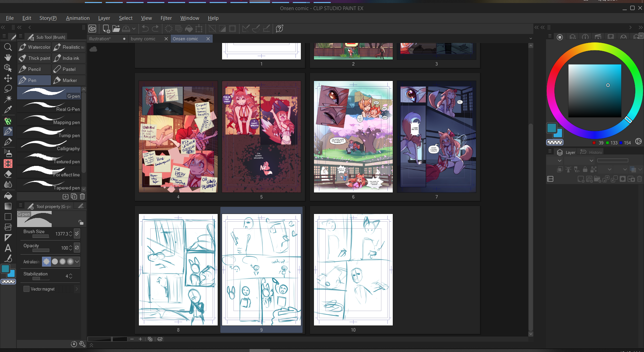Open the Animation menu

pos(78,18)
